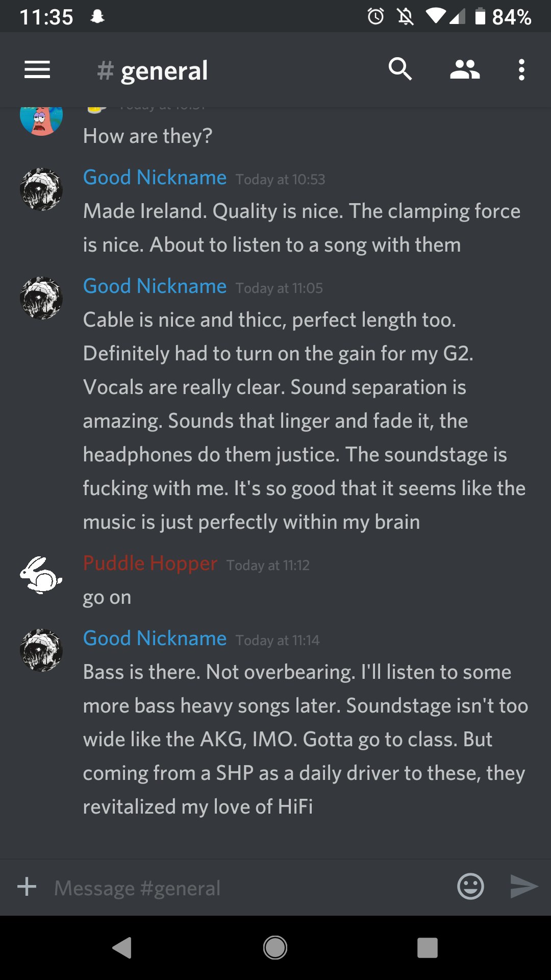The image size is (551, 980).
Task: Focus the Message #general input field
Action: coord(250,887)
